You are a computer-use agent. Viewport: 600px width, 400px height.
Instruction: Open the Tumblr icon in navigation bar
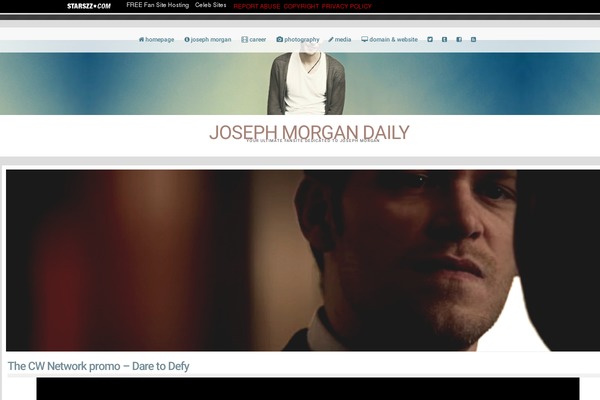(x=444, y=39)
